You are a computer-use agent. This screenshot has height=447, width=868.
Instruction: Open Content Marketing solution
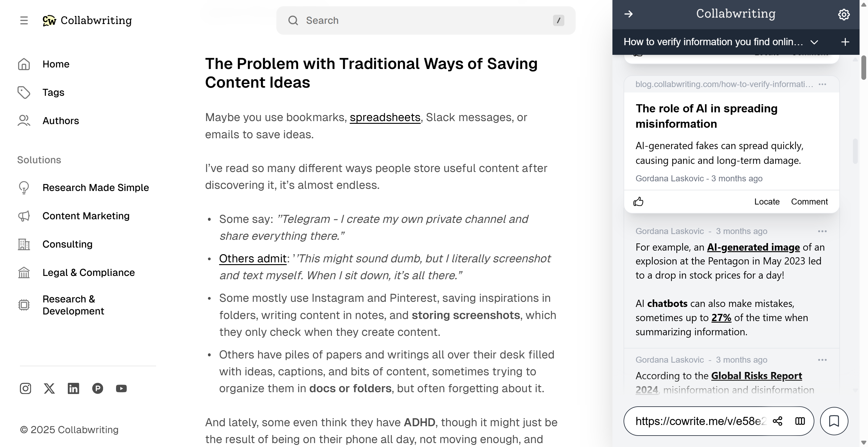coord(86,216)
